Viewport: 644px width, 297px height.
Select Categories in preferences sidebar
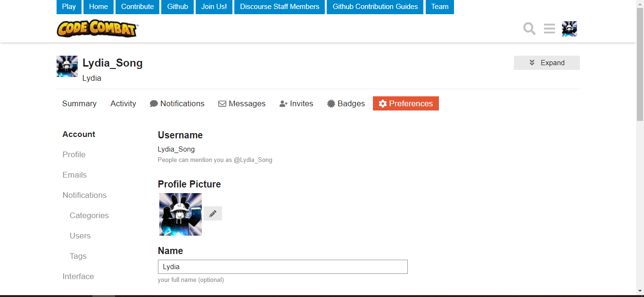[x=89, y=215]
